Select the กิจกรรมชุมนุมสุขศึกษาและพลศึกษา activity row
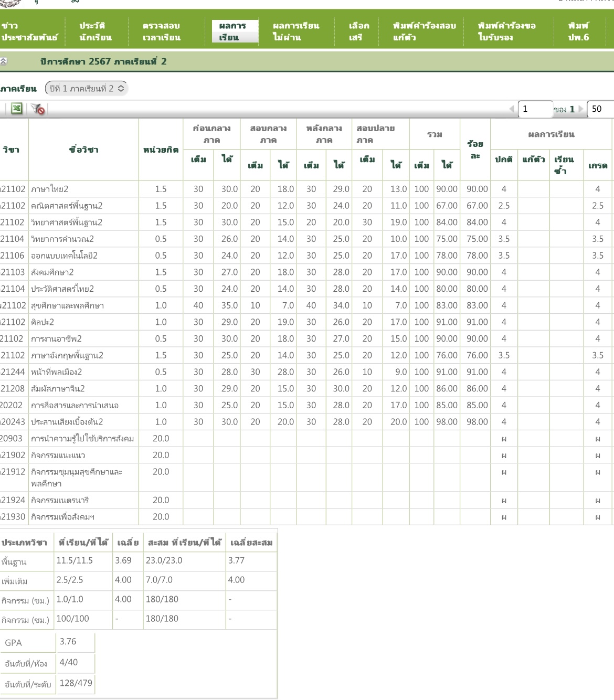This screenshot has height=700, width=614. 306,478
